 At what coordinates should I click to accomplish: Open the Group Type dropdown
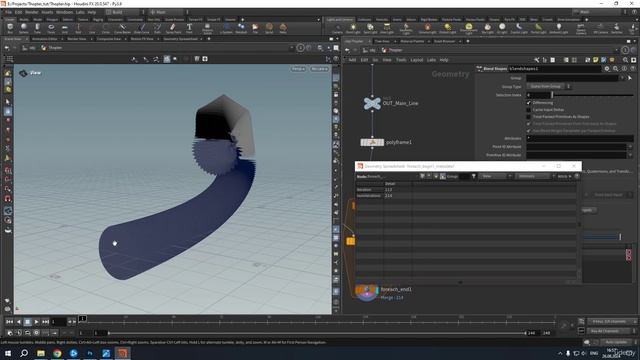548,86
